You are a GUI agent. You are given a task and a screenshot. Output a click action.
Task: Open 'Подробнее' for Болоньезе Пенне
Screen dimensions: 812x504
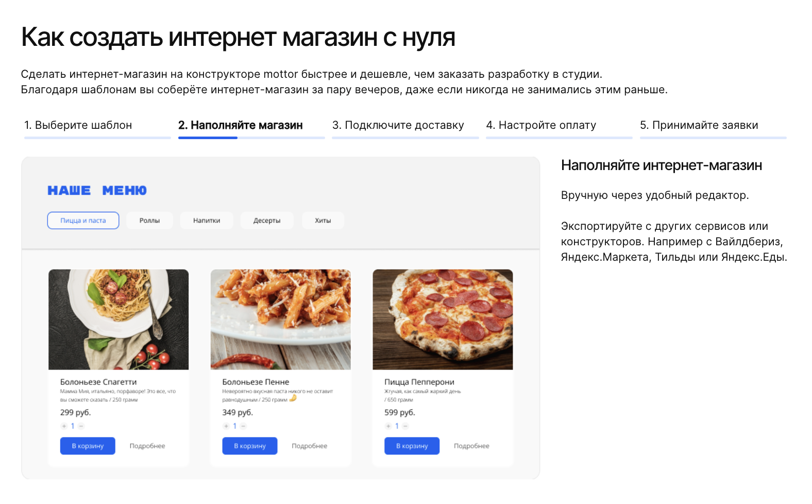click(309, 446)
